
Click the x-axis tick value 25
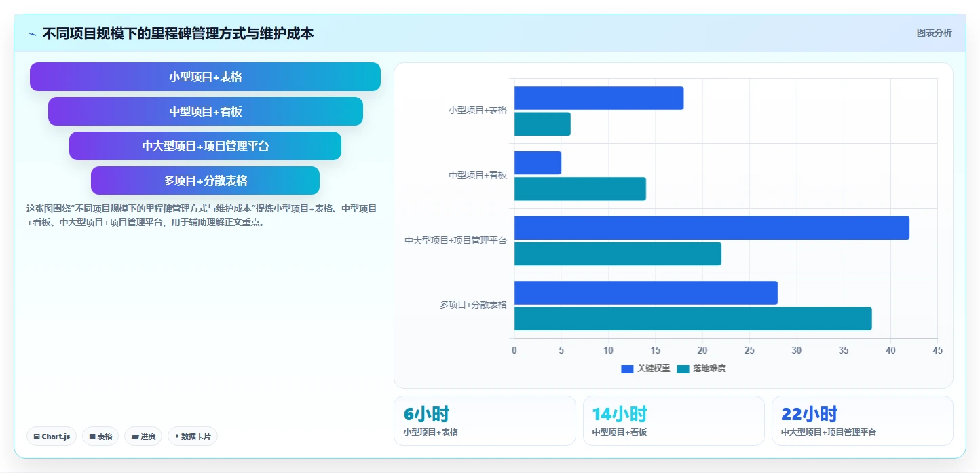click(749, 350)
